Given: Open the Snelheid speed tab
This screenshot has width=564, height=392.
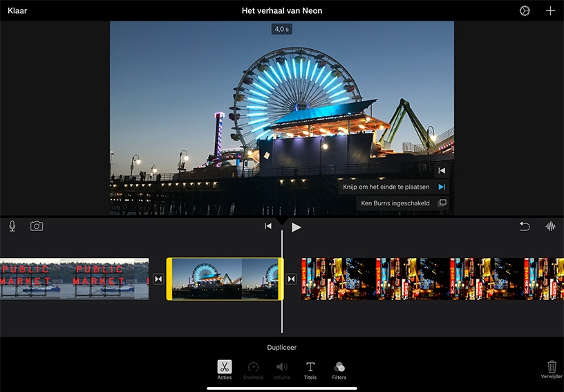Looking at the screenshot, I should click(x=253, y=370).
